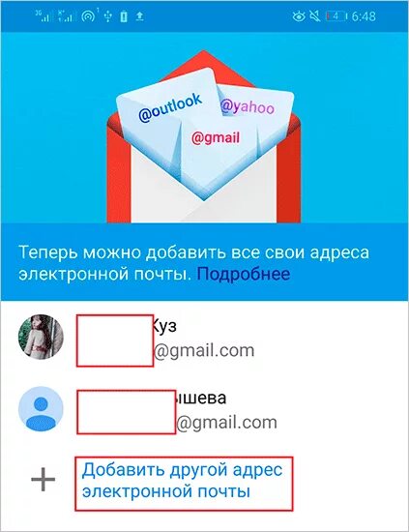The width and height of the screenshot is (409, 532).
Task: Tap the second SIM signal strength icon
Action: [x=67, y=15]
